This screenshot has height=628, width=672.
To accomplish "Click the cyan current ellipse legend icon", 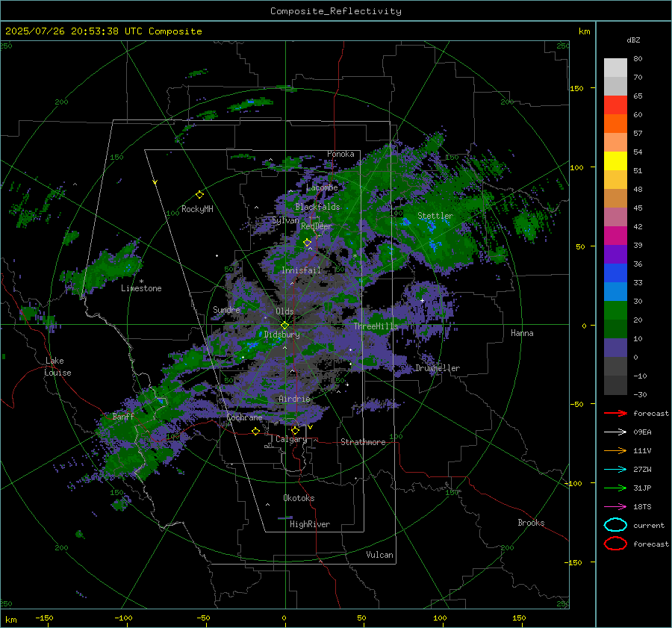I will tap(615, 525).
